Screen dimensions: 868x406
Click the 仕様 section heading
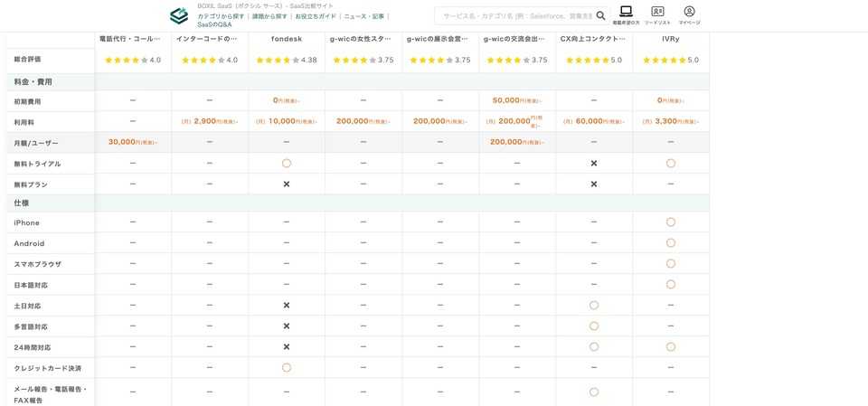tap(21, 203)
